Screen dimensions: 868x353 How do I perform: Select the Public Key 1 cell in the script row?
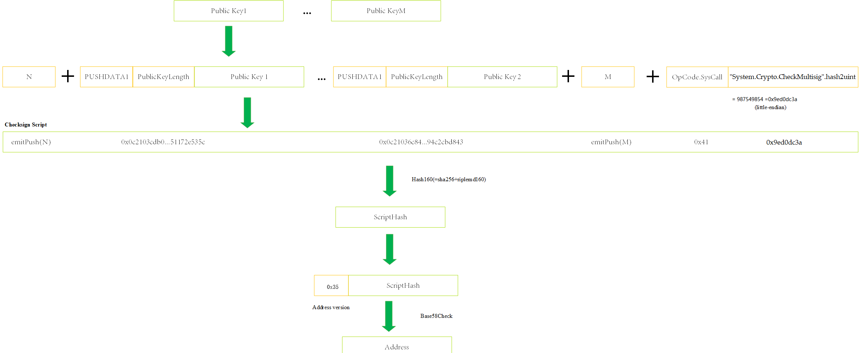(x=249, y=77)
